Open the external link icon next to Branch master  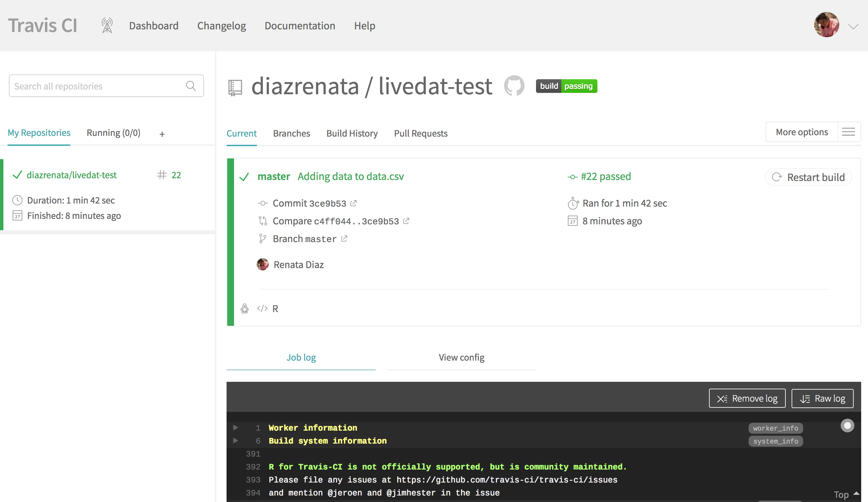[x=344, y=239]
